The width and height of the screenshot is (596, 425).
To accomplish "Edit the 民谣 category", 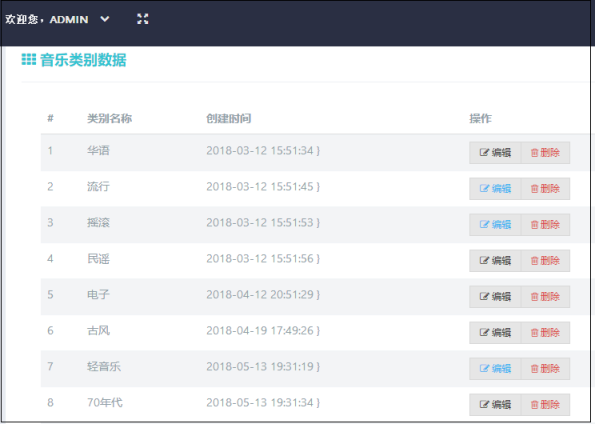I will point(495,261).
